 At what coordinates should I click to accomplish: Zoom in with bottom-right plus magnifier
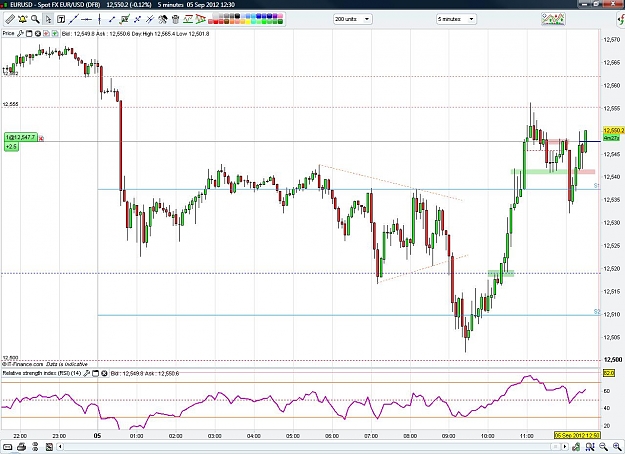click(617, 446)
